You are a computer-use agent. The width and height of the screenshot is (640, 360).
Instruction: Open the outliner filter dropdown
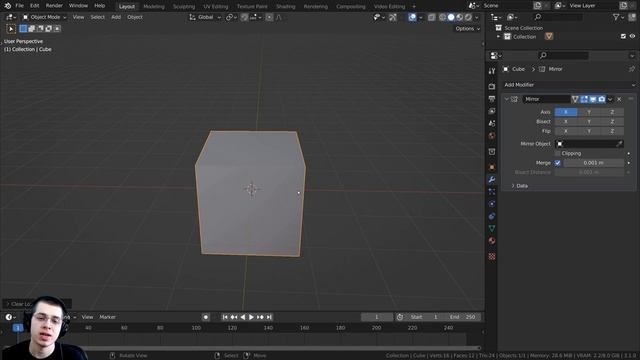click(x=618, y=17)
